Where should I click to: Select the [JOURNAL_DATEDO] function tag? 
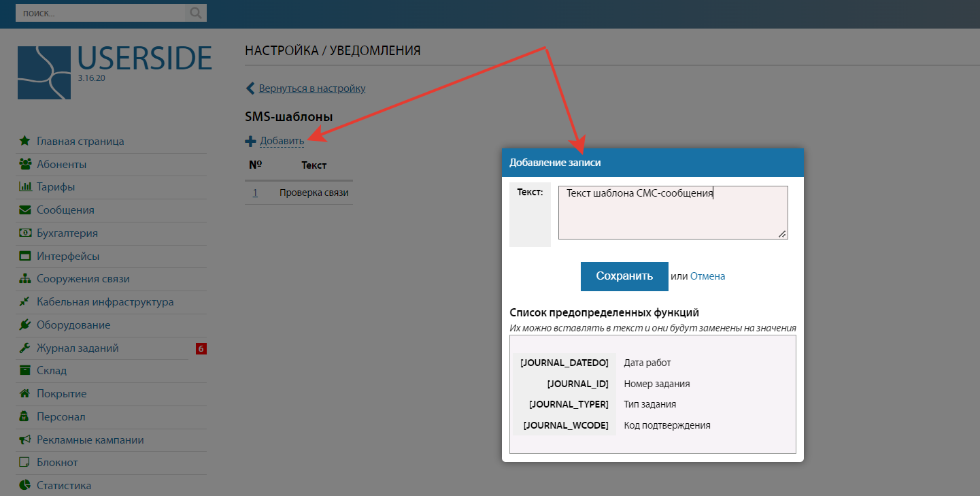[x=564, y=363]
